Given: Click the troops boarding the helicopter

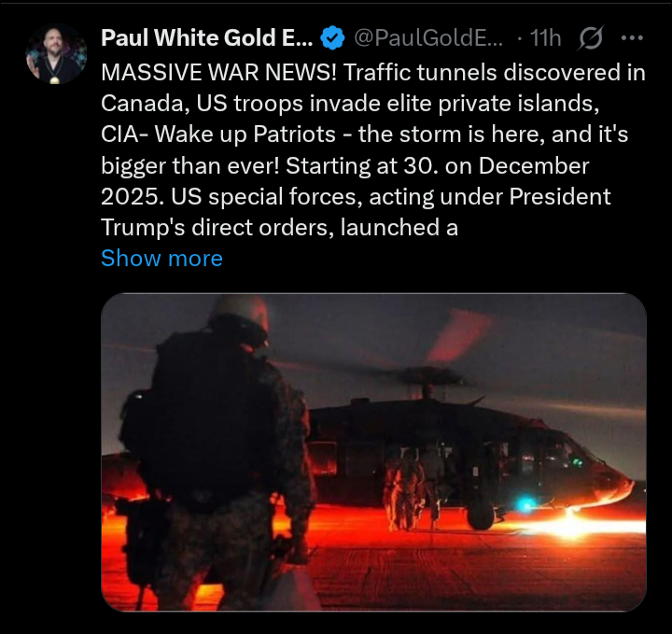Looking at the screenshot, I should [x=413, y=488].
